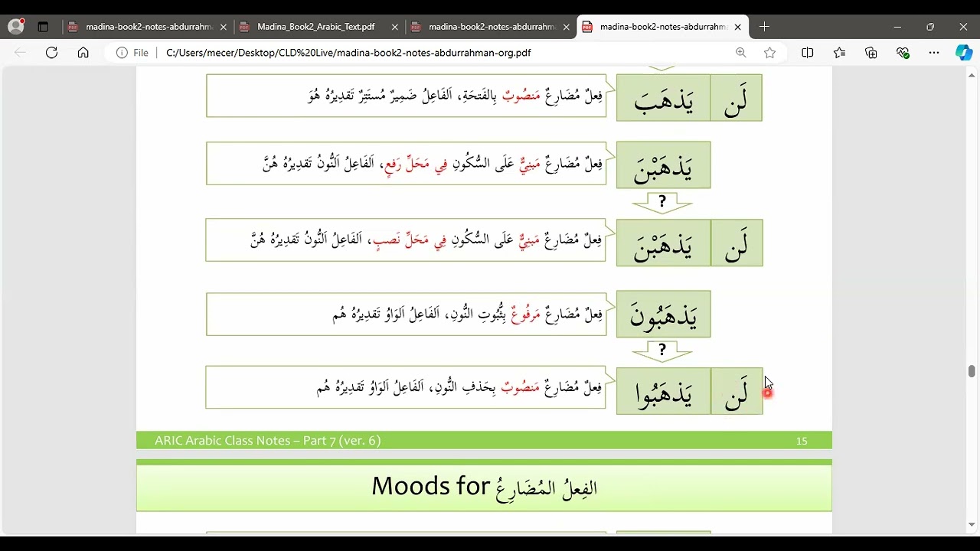Image resolution: width=980 pixels, height=551 pixels.
Task: View site information File icon
Action: tap(132, 53)
